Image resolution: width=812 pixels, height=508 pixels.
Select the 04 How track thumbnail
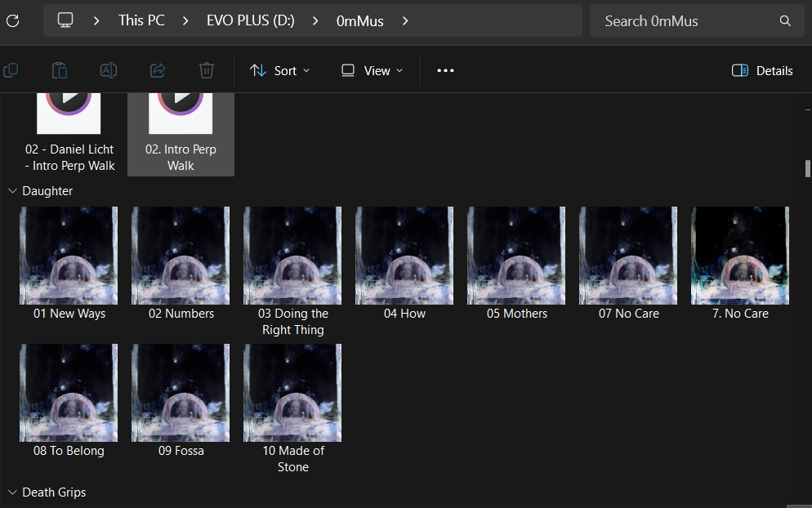coord(404,256)
